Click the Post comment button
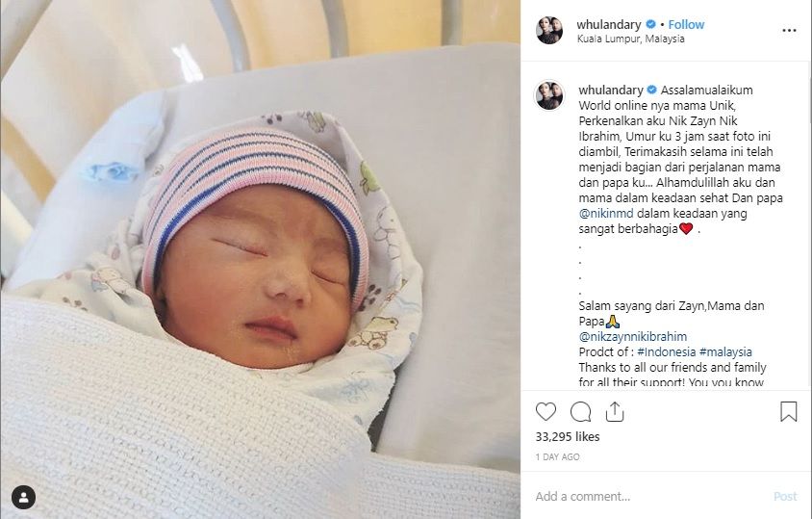 click(784, 496)
